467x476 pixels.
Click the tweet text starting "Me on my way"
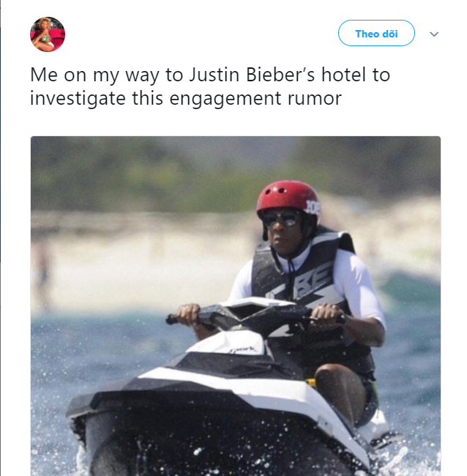click(210, 86)
